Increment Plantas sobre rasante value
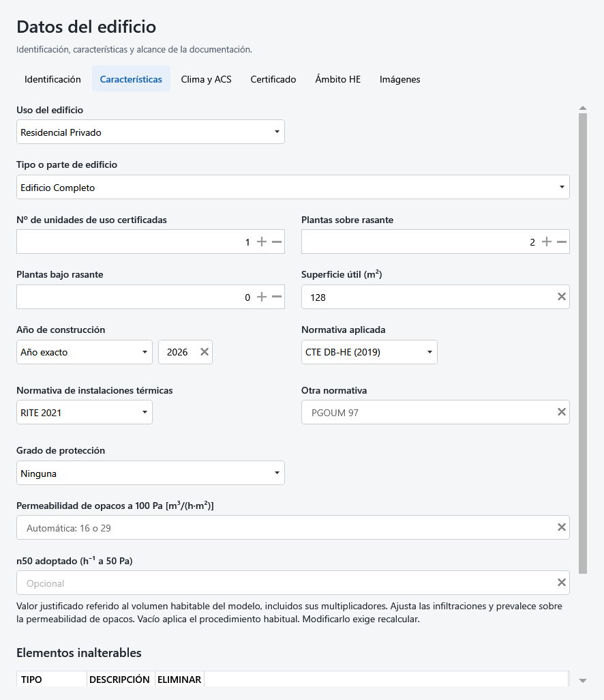This screenshot has width=604, height=700. (547, 242)
